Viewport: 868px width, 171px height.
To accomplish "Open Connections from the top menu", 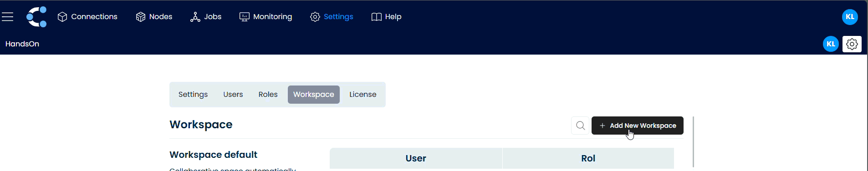I will coord(87,17).
